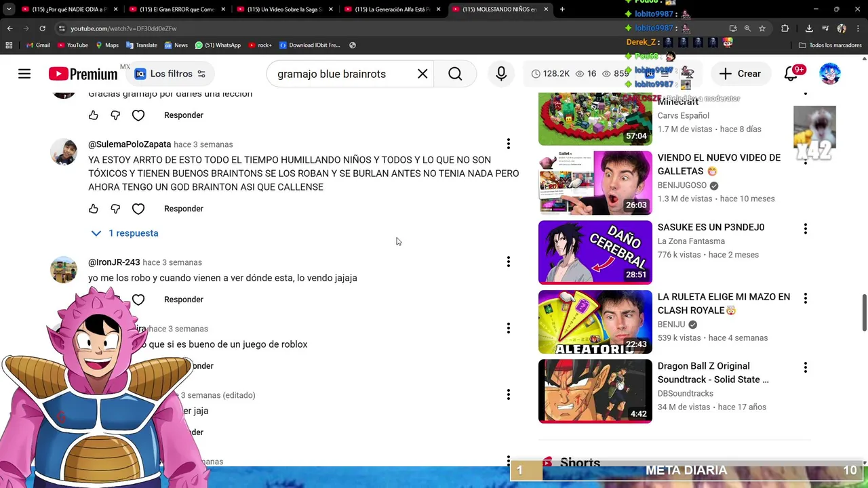
Task: Click the page vertical scrollbar thumb
Action: coord(864,313)
